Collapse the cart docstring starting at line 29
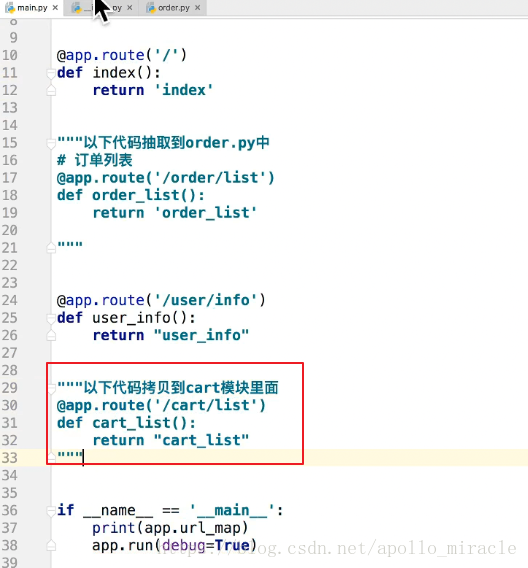 (51, 389)
